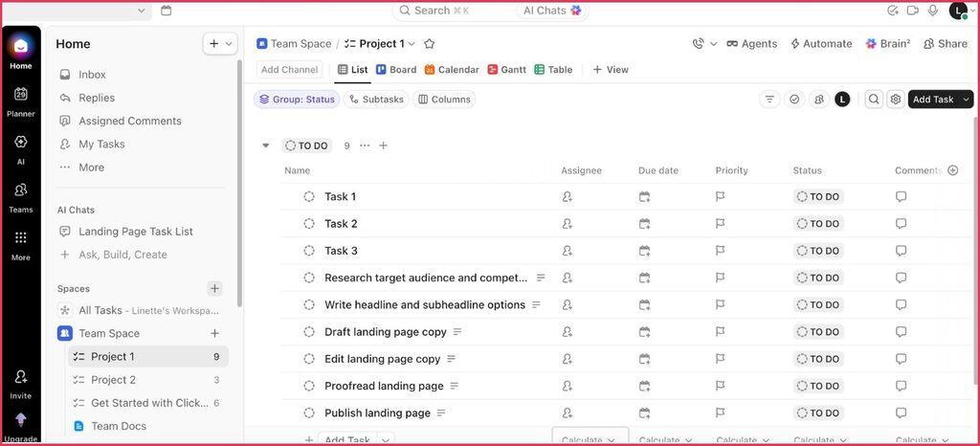Set assignee for Publish landing page
The width and height of the screenshot is (980, 446).
click(x=567, y=413)
